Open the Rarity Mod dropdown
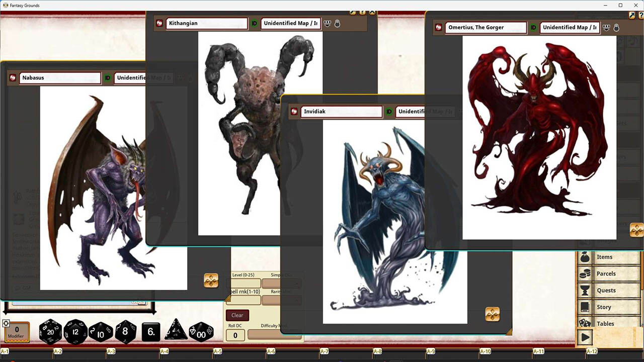 pyautogui.click(x=282, y=300)
